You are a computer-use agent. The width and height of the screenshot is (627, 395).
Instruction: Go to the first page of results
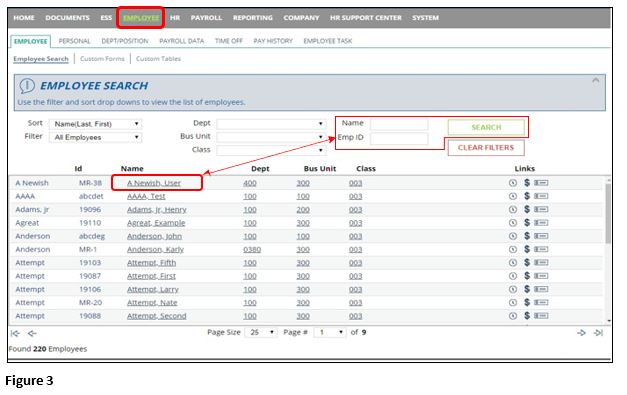[15, 333]
